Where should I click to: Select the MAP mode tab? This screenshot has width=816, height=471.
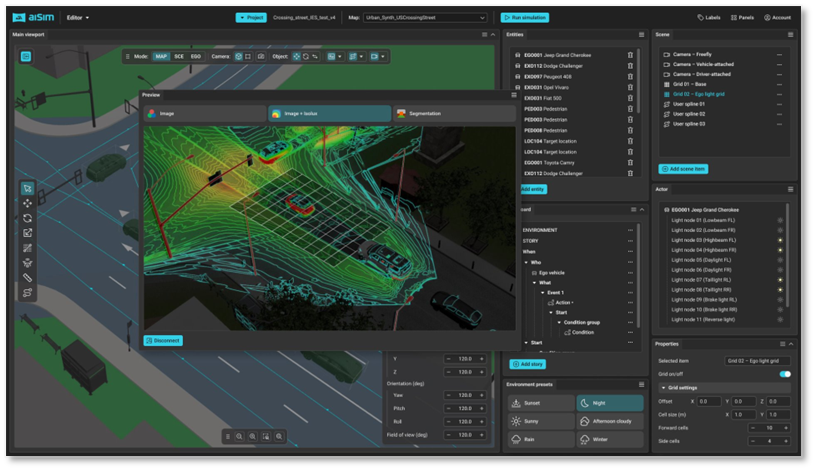(x=161, y=57)
